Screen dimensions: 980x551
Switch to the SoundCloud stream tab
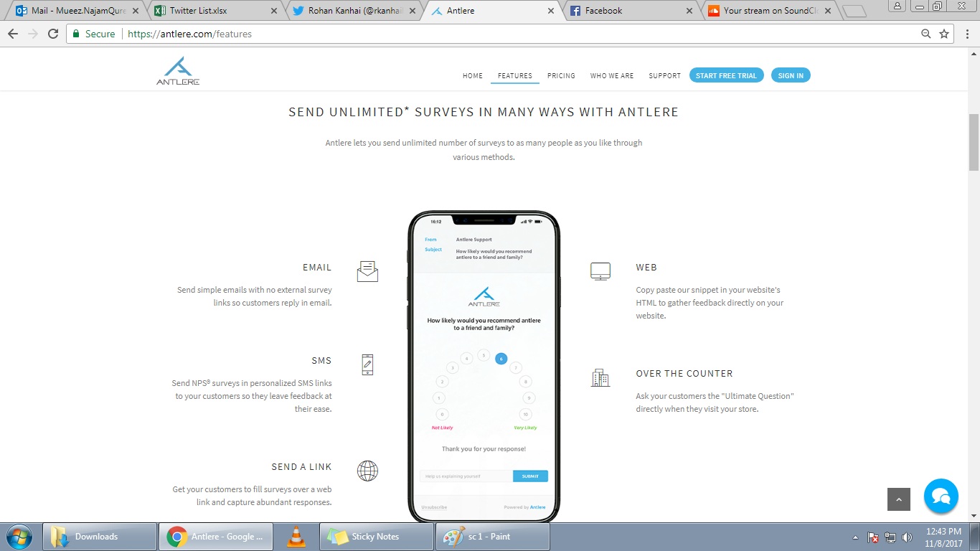770,11
